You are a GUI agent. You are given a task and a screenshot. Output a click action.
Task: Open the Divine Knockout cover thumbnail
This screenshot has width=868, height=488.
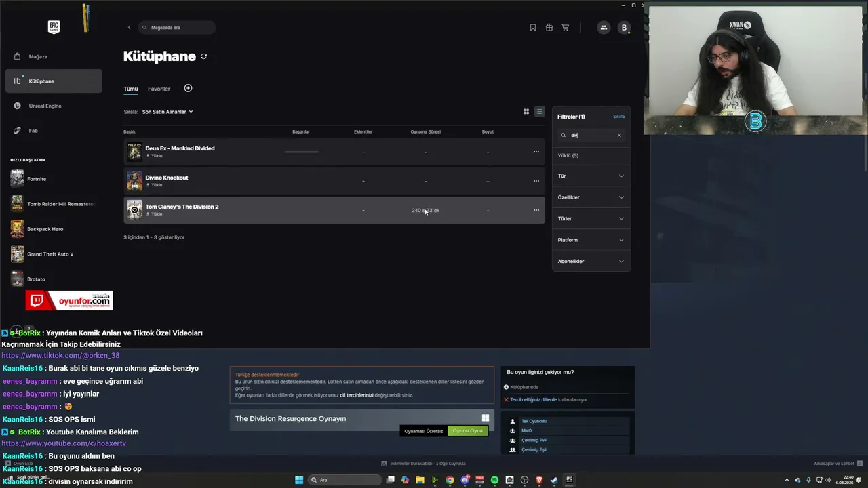pyautogui.click(x=134, y=181)
